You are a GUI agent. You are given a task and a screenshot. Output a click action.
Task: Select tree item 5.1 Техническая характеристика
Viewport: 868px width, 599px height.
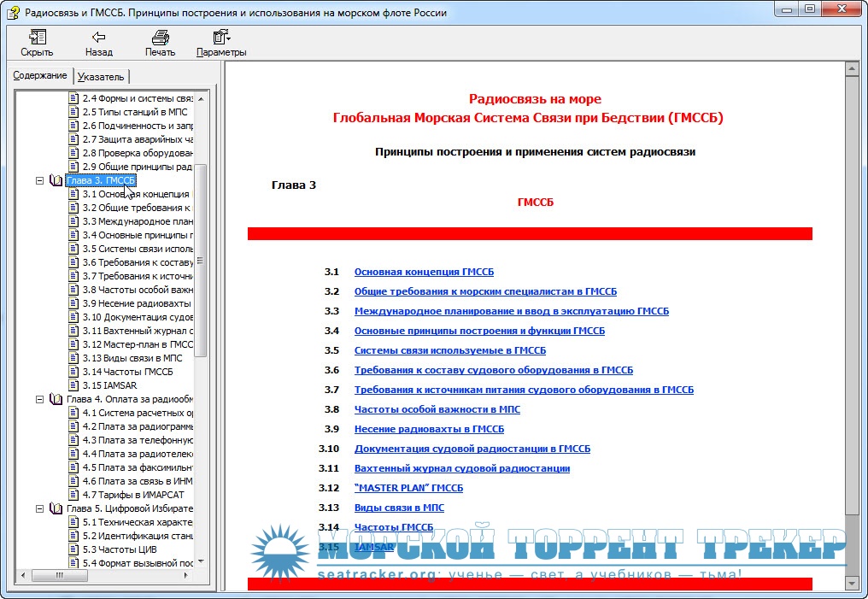138,522
